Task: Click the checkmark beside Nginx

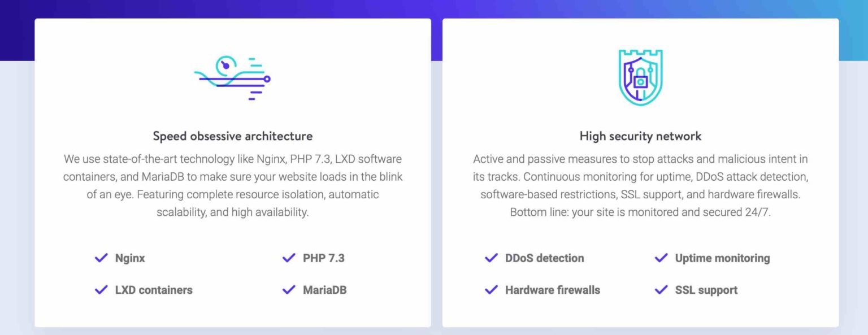Action: tap(101, 258)
